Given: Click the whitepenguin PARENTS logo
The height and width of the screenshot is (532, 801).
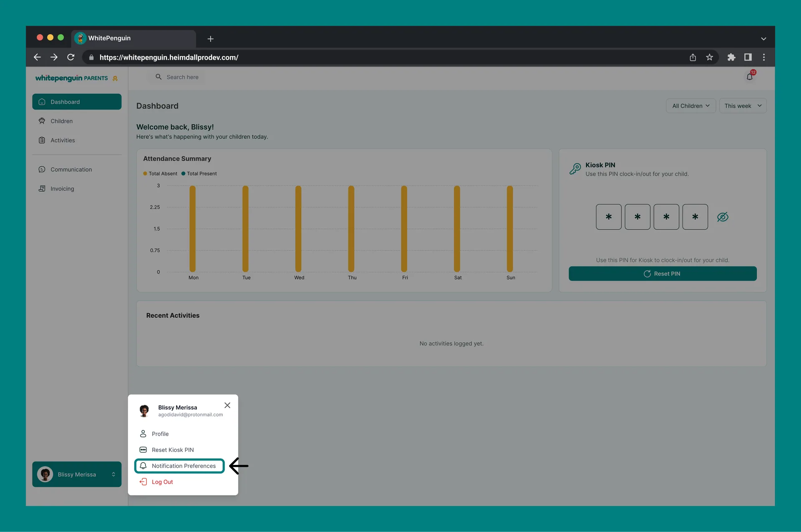Looking at the screenshot, I should tap(76, 78).
